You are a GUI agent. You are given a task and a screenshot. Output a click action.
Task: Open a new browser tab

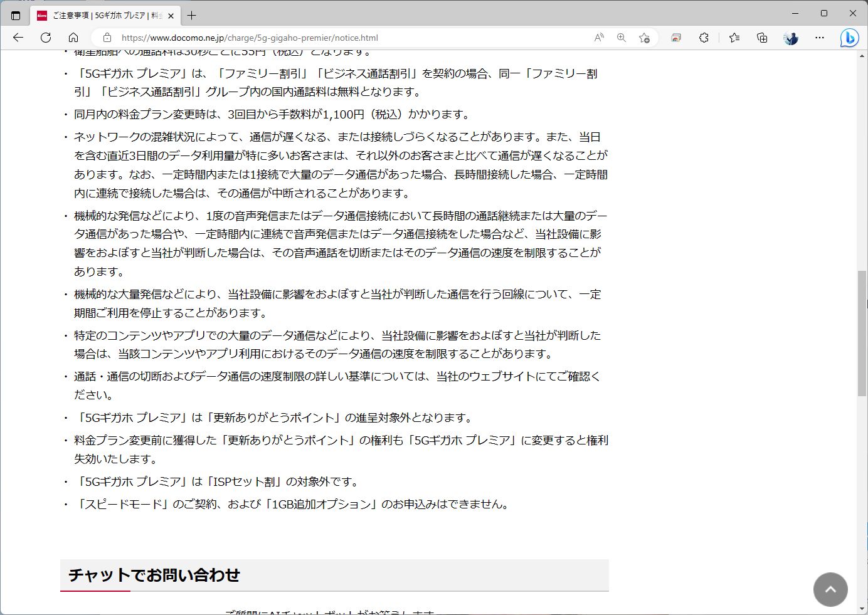pyautogui.click(x=192, y=16)
